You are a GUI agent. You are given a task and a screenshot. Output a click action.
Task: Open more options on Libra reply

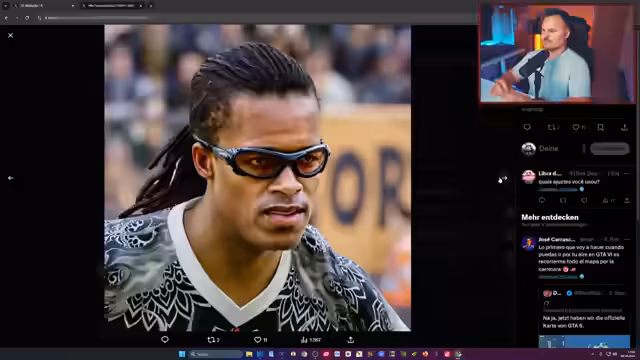(627, 173)
